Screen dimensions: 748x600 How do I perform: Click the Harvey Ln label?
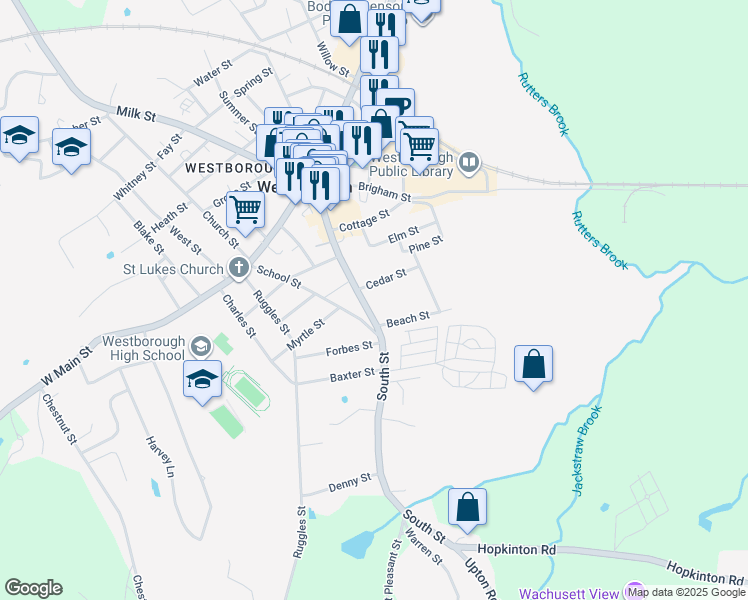click(x=161, y=457)
